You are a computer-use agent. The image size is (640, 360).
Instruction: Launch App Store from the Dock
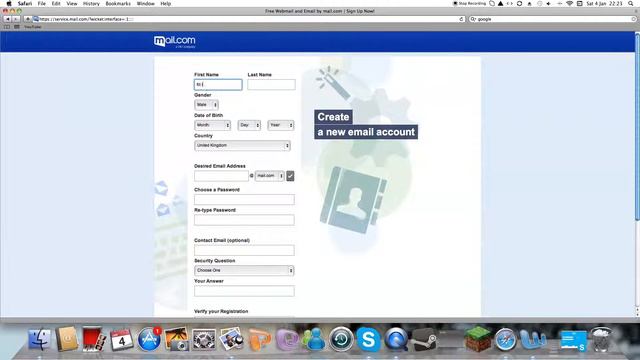[x=149, y=340]
